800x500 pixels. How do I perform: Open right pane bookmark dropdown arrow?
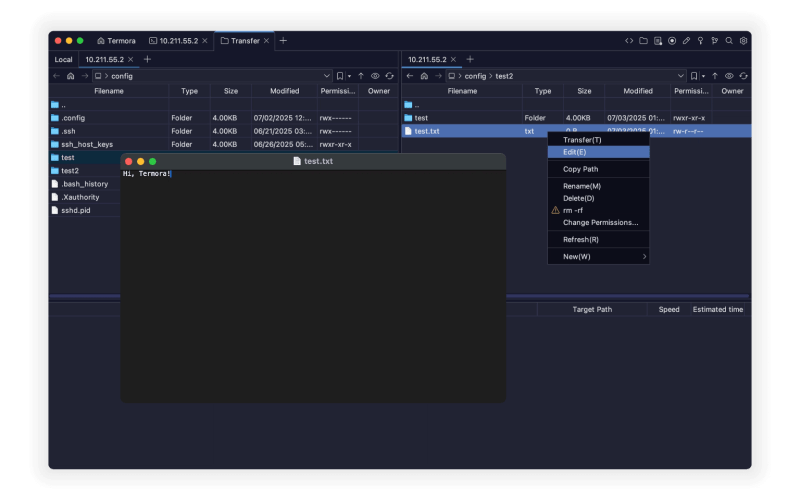click(x=704, y=77)
